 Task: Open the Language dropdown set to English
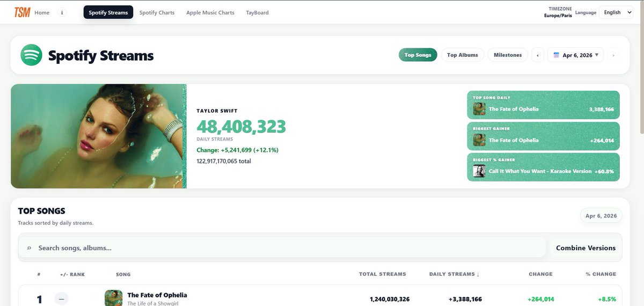tap(616, 12)
